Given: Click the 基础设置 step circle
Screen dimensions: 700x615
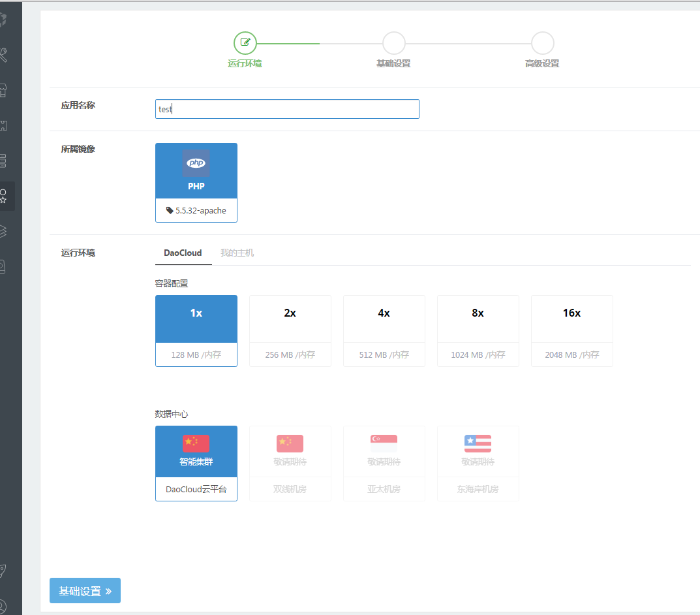Looking at the screenshot, I should click(x=394, y=43).
